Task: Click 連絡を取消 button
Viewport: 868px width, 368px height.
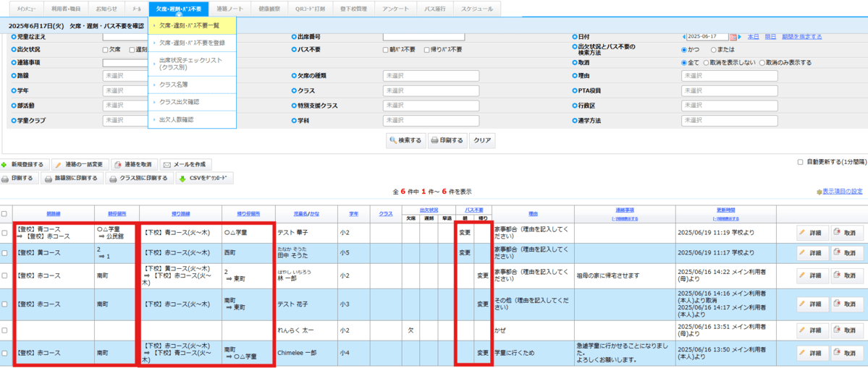Action: [x=133, y=165]
